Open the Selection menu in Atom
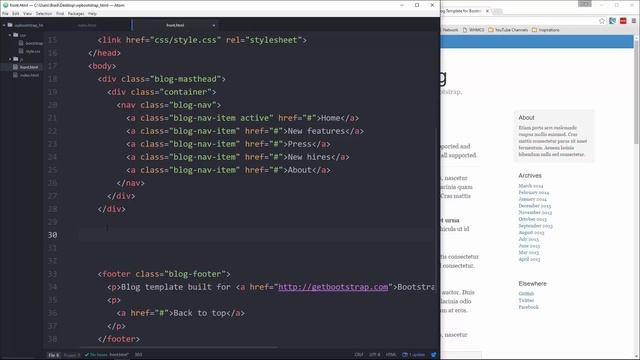Viewport: 640px width, 360px height. pos(44,13)
